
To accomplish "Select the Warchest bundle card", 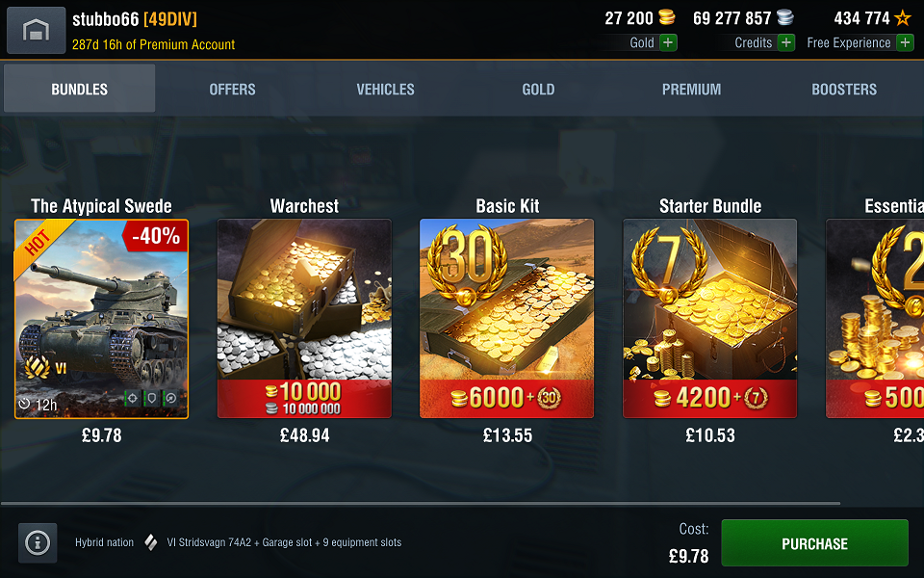I will tap(304, 319).
